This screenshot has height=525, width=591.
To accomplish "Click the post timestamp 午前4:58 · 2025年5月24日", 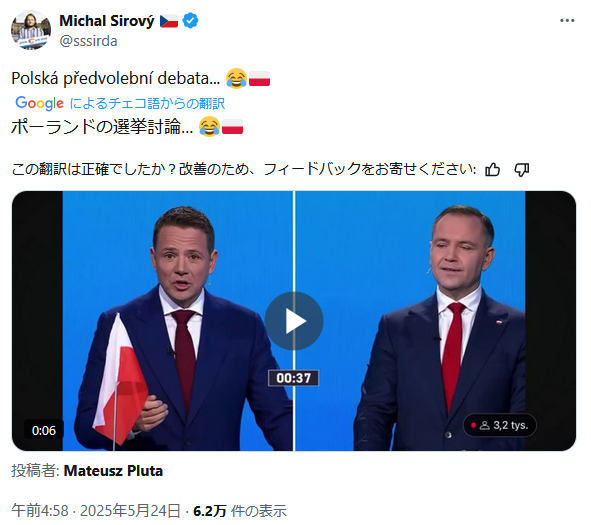I will pos(96,511).
